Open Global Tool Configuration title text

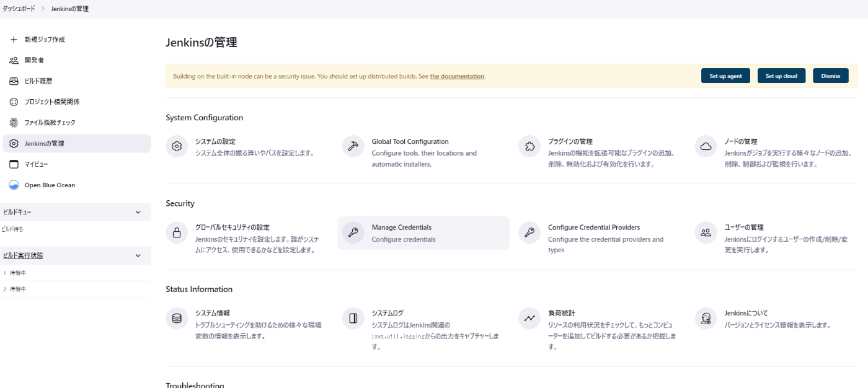pos(410,141)
